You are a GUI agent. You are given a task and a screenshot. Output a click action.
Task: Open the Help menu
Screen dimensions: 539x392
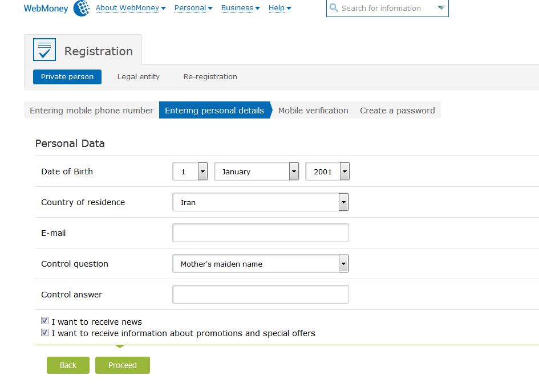[279, 8]
